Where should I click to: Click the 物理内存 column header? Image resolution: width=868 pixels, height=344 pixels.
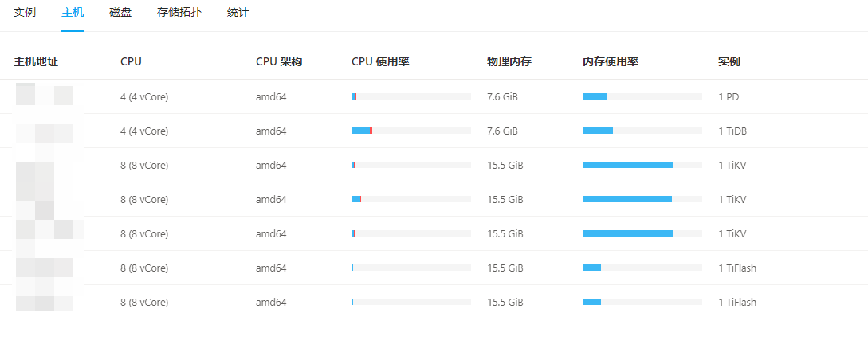(x=509, y=61)
